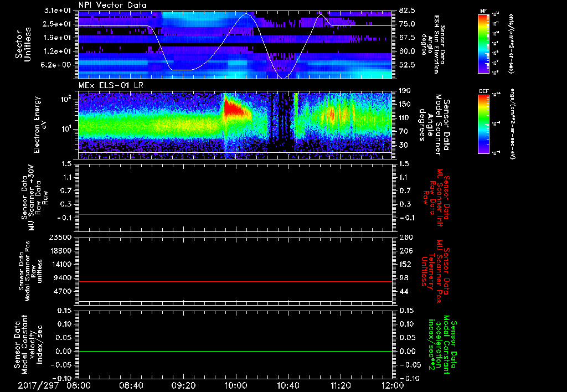Click the 'Model Scanner Pos Raw unitless' axis label

pos(30,271)
